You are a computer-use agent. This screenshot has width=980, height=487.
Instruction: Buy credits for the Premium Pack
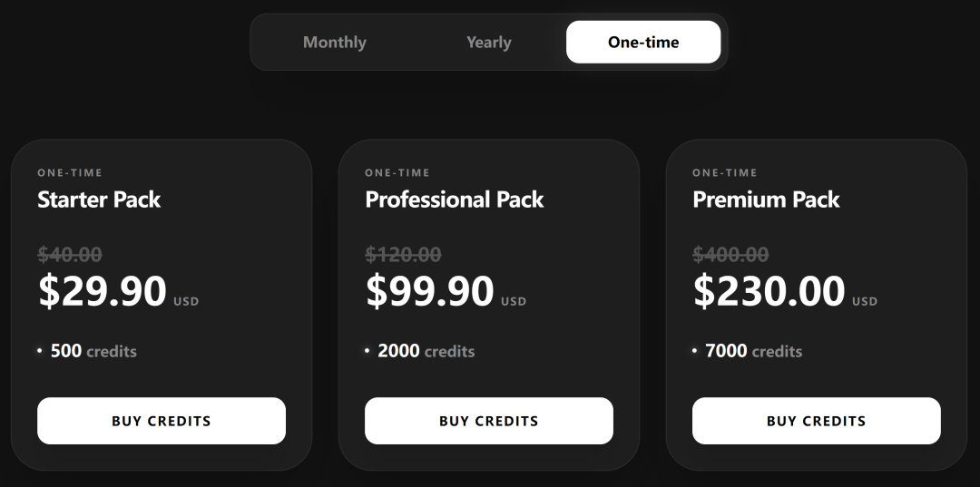pyautogui.click(x=817, y=421)
